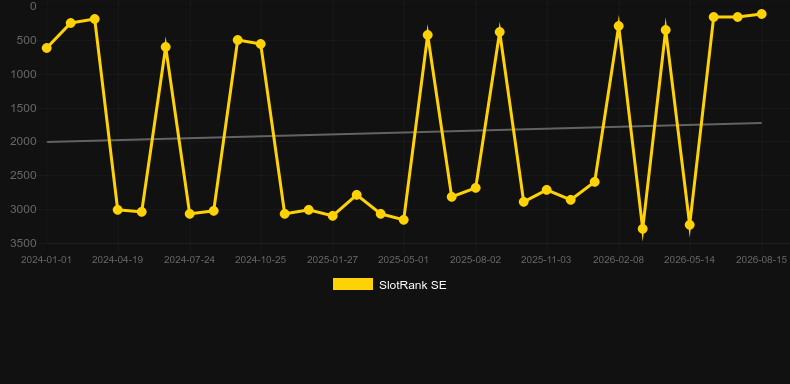Click the lowest data point near 3300
The height and width of the screenshot is (384, 790).
point(642,229)
